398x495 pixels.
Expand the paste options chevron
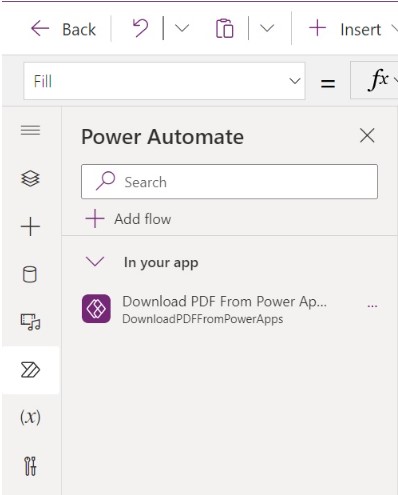tap(267, 28)
